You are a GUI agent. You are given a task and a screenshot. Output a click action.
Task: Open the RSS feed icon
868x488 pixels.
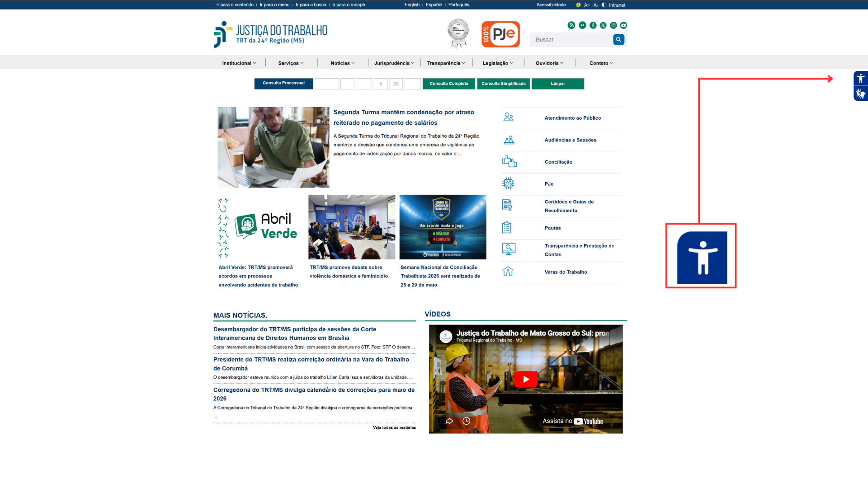click(x=571, y=25)
